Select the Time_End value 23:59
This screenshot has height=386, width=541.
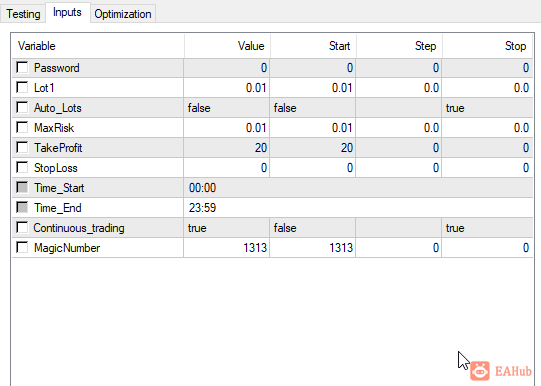coord(358,208)
